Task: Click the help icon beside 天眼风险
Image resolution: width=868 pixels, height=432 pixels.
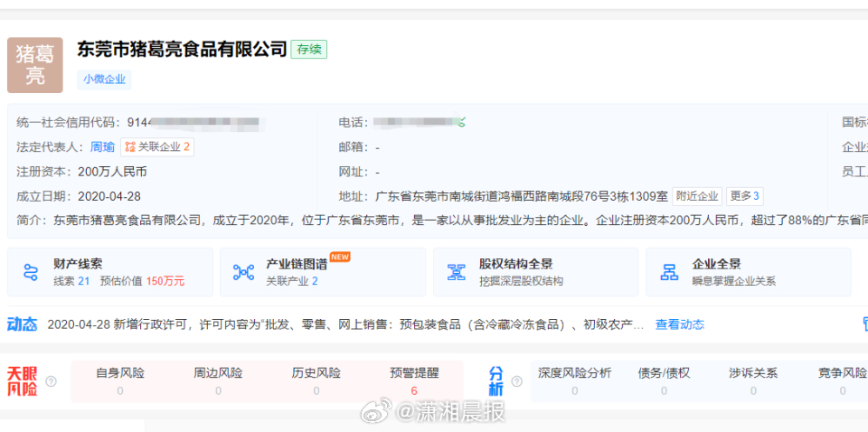Action: [x=51, y=381]
